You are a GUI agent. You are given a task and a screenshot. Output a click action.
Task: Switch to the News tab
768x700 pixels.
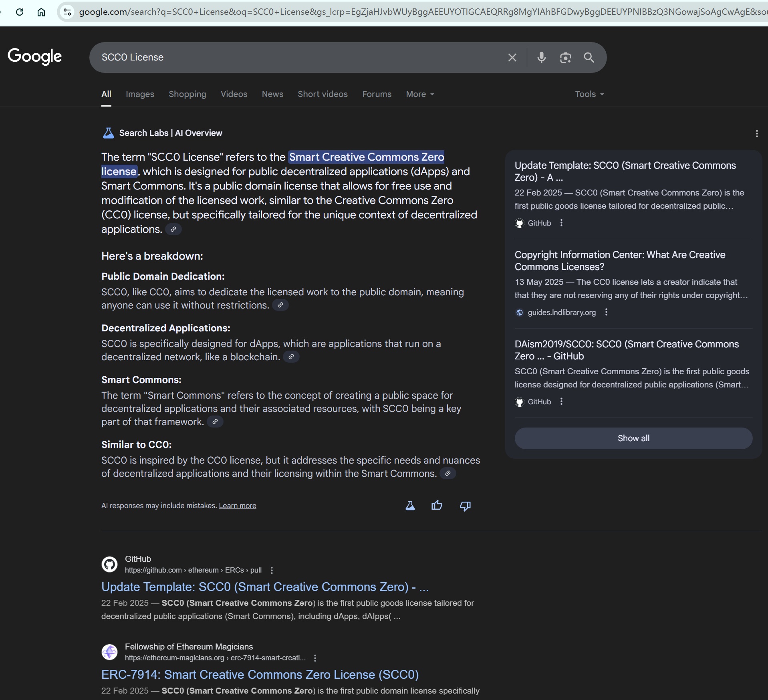click(x=272, y=94)
